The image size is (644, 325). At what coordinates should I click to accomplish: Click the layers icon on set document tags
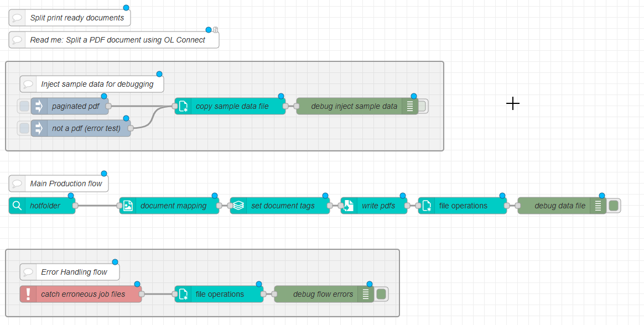(238, 206)
